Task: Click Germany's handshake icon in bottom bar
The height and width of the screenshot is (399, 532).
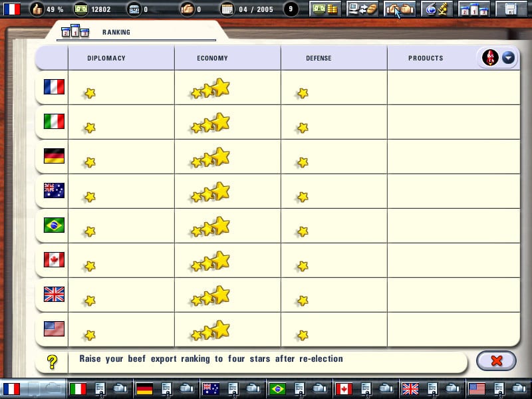Action: click(x=186, y=388)
